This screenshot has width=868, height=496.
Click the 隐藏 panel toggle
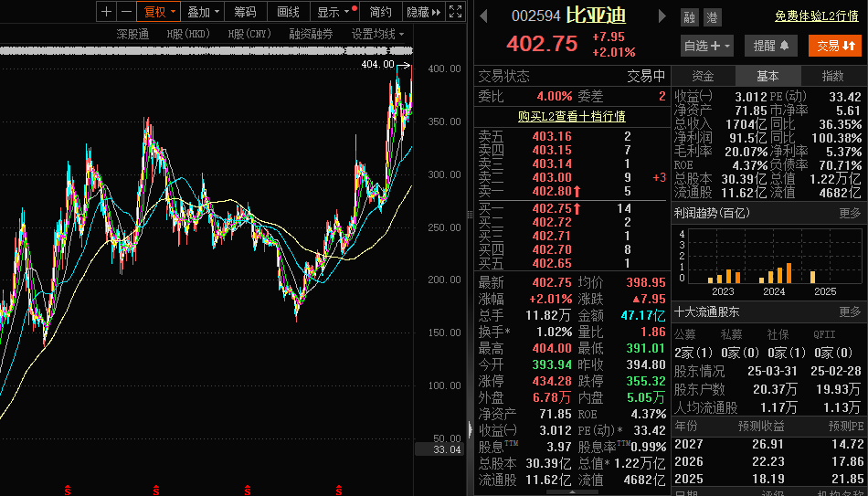(424, 12)
